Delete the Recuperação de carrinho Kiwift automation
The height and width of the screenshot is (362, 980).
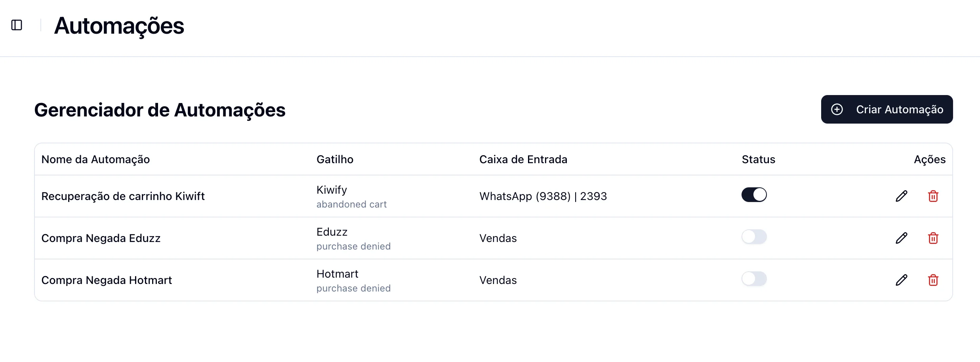pos(933,196)
